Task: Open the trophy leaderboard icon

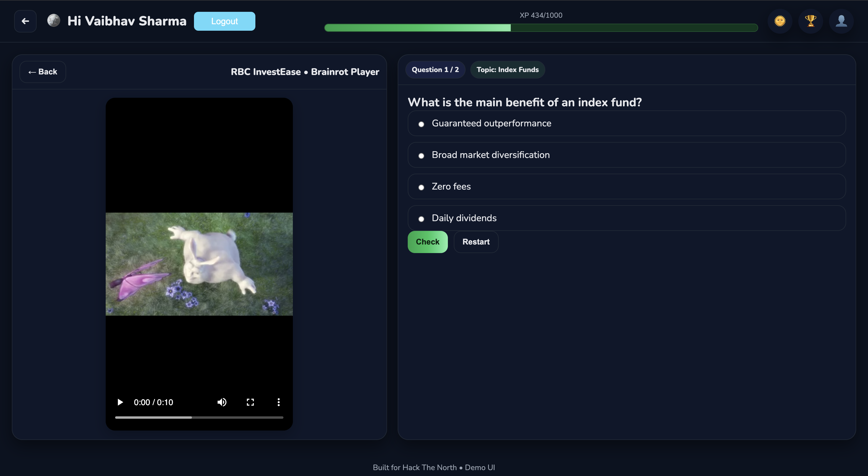Action: tap(810, 21)
